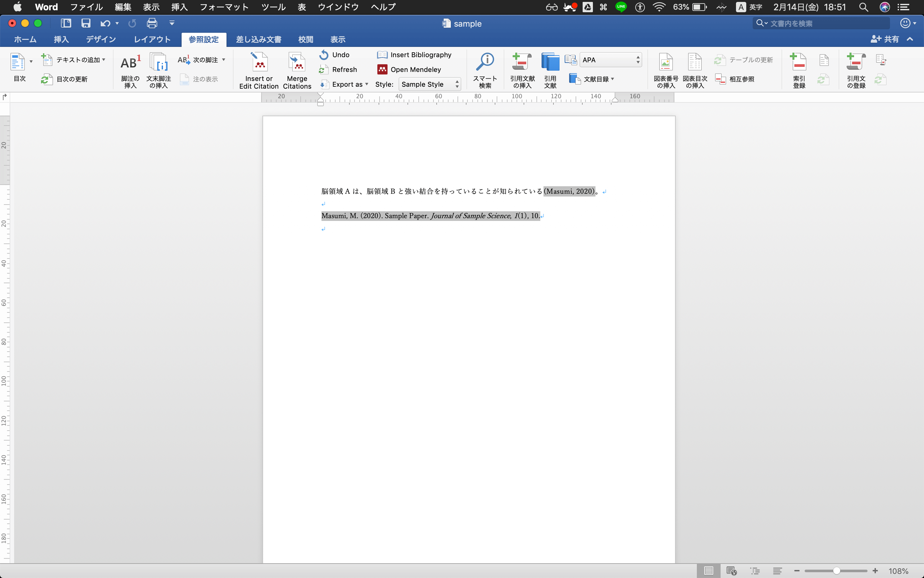Switch to the Review (校閲) tab
The height and width of the screenshot is (578, 924).
point(305,39)
